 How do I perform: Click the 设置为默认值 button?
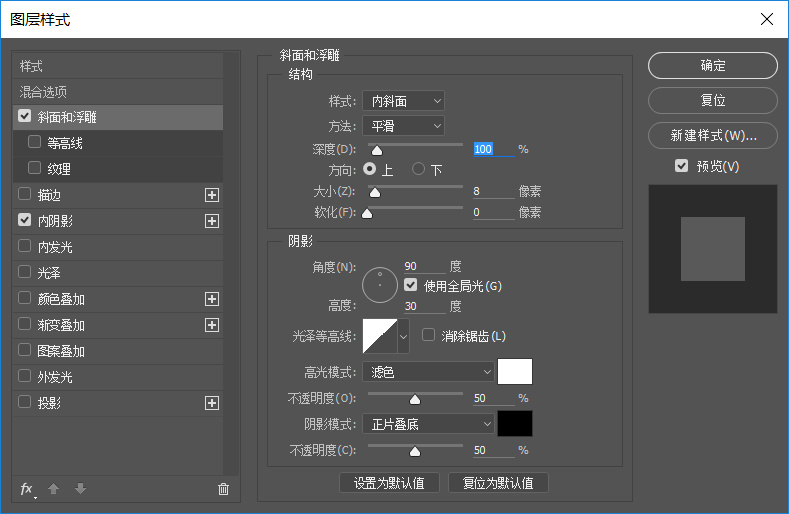pos(390,483)
